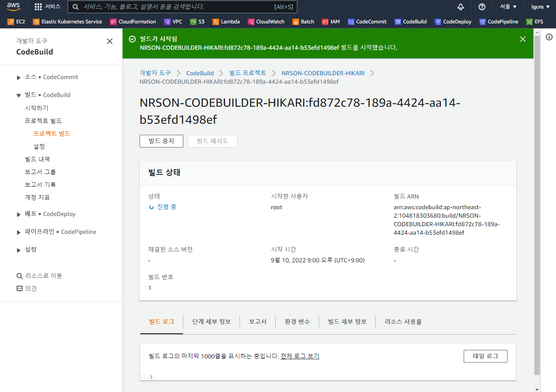This screenshot has height=392, width=556.
Task: Open 보고서 그룹 in side navigation
Action: 40,172
